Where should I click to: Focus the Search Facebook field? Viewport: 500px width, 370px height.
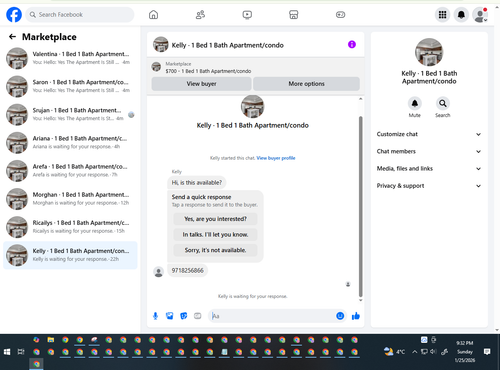[80, 15]
